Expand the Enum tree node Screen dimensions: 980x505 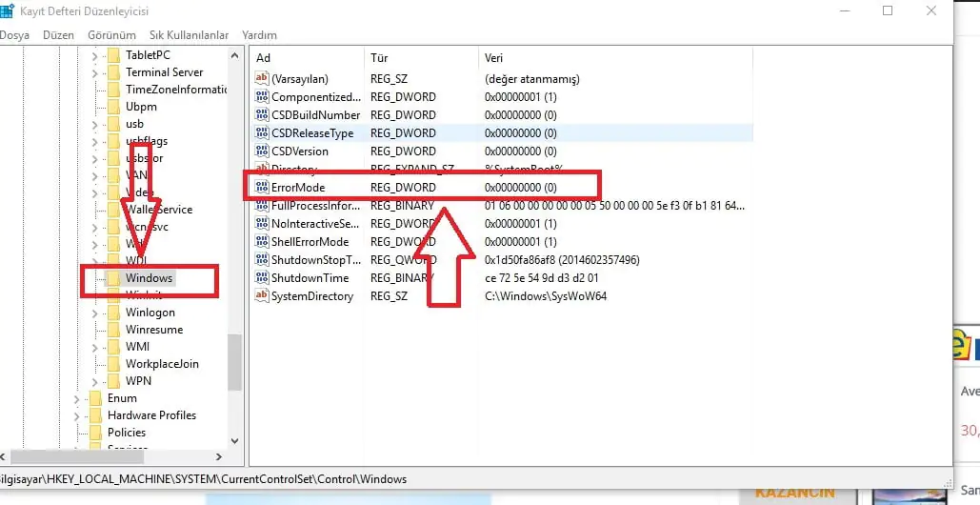76,398
